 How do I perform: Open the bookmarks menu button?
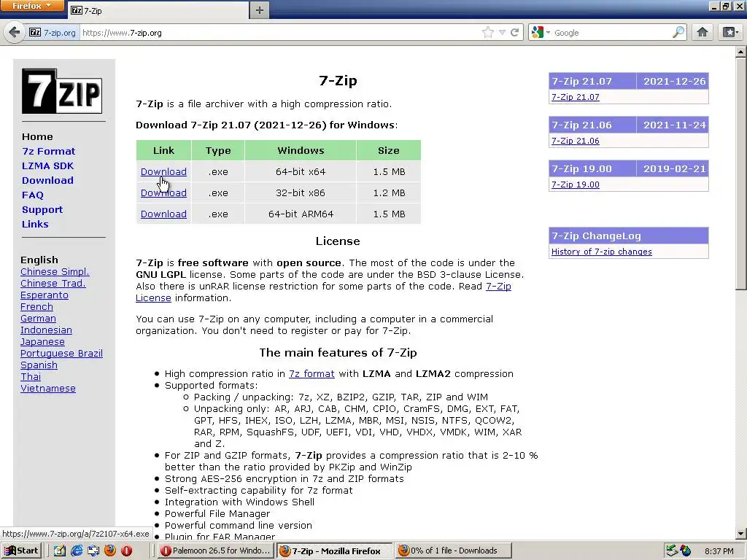[730, 32]
